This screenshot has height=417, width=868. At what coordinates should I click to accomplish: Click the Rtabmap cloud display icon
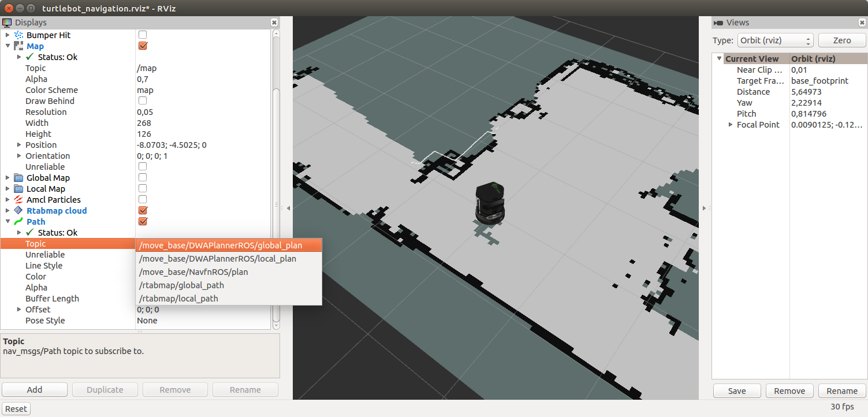(18, 211)
